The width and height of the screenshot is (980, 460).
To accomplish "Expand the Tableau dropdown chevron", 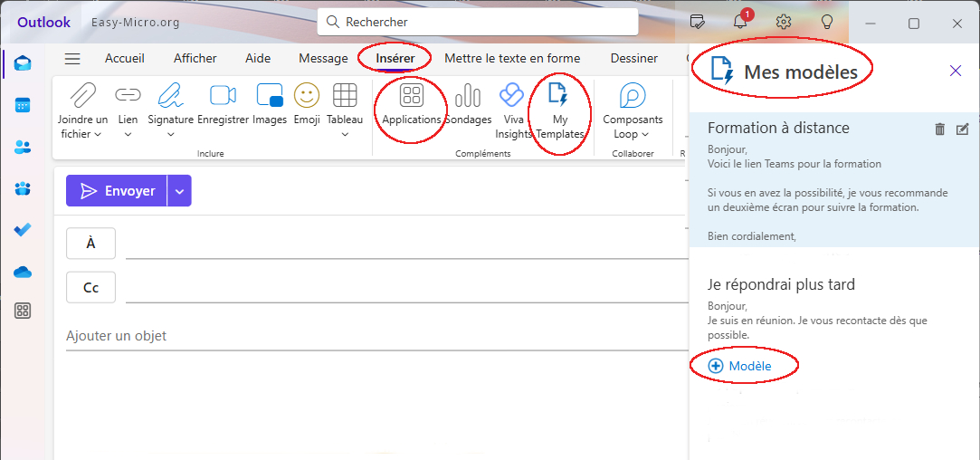I will (x=345, y=134).
